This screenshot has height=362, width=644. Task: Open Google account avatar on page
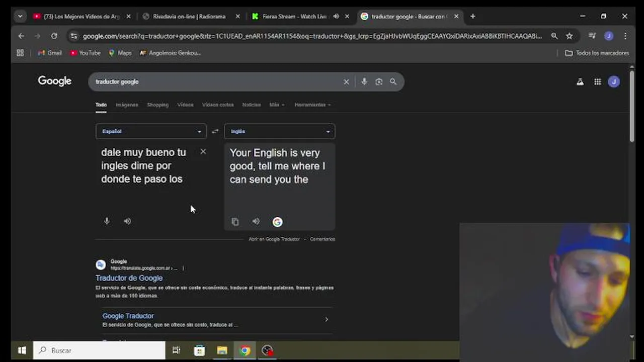(x=614, y=81)
